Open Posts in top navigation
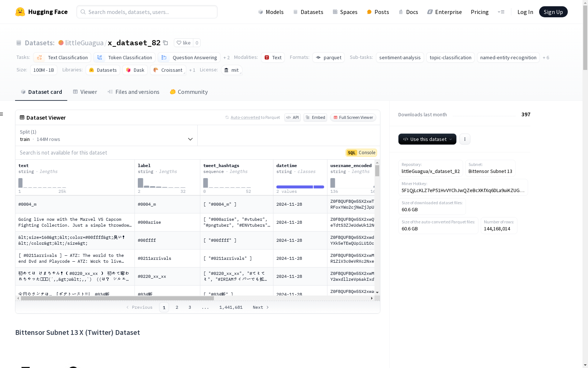Screen dimensions: 588x368 (x=378, y=12)
